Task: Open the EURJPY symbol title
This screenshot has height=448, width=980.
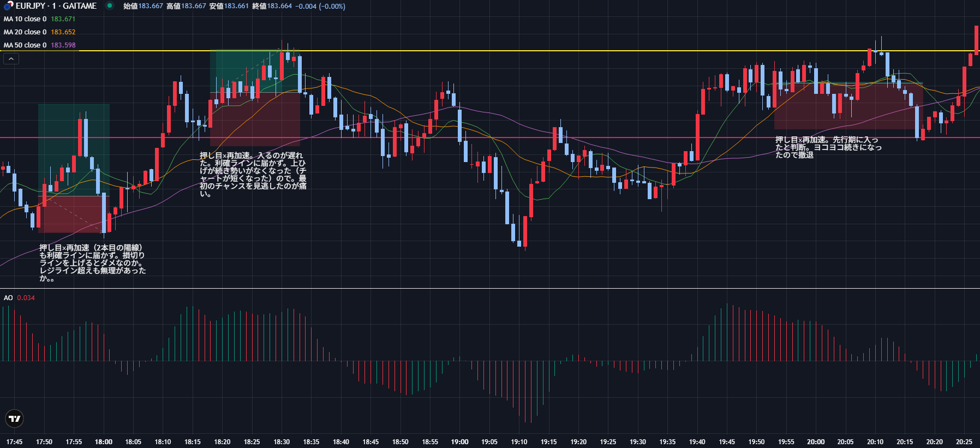Action: point(56,6)
